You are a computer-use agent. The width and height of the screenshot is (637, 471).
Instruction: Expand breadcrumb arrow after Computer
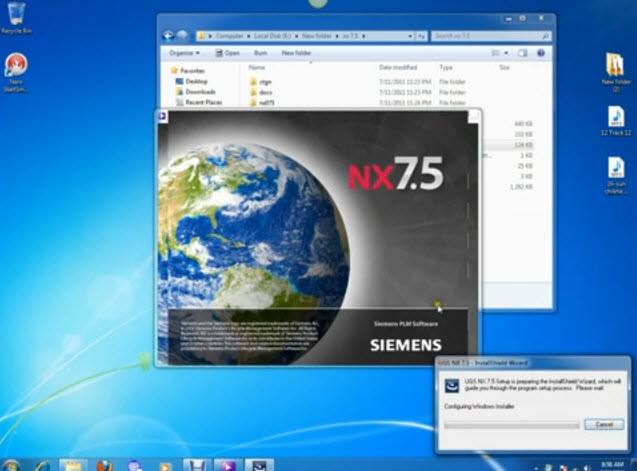248,36
